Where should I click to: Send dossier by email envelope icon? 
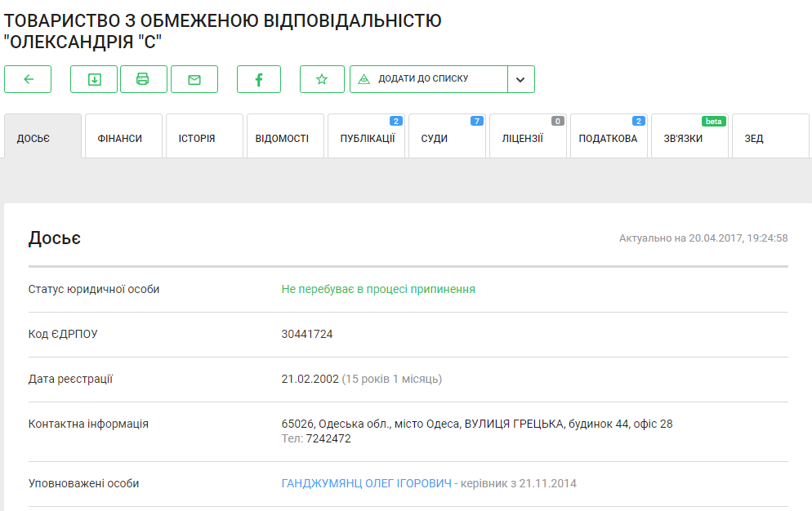point(194,79)
